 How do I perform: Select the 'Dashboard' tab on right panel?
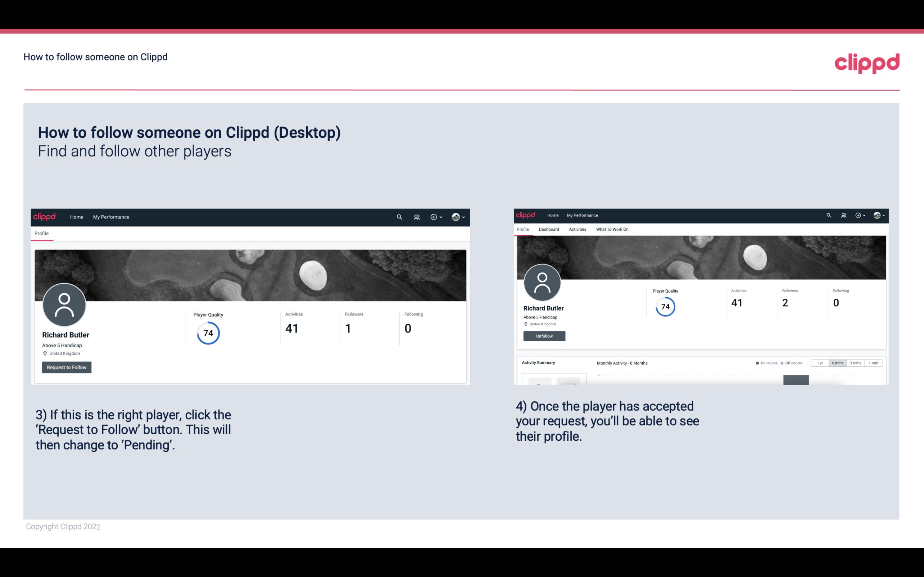[548, 229]
